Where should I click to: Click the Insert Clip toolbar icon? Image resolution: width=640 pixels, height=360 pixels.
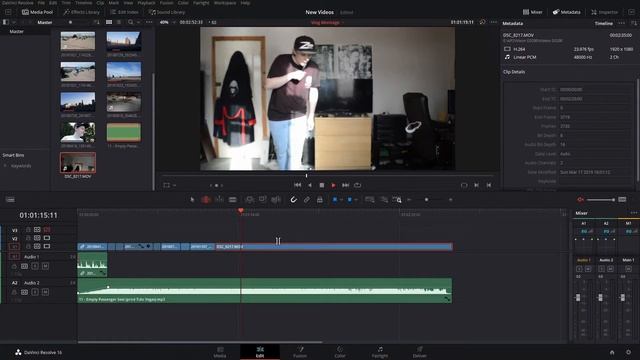(249, 200)
